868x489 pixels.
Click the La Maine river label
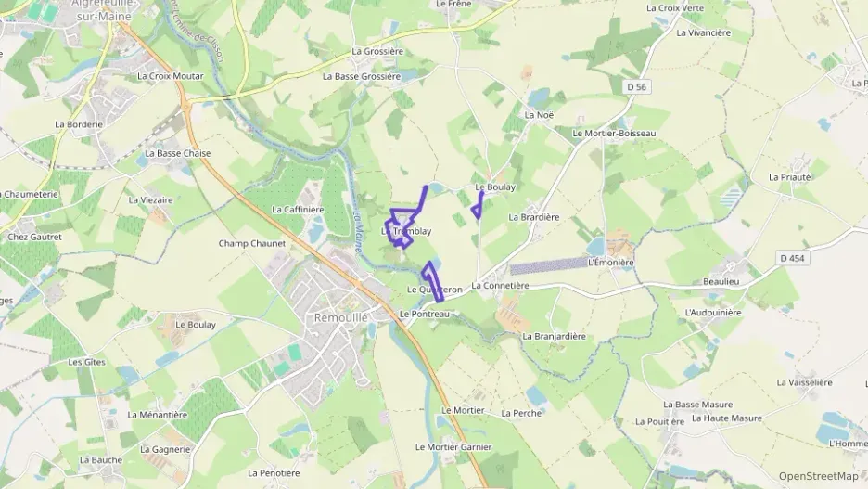[358, 230]
